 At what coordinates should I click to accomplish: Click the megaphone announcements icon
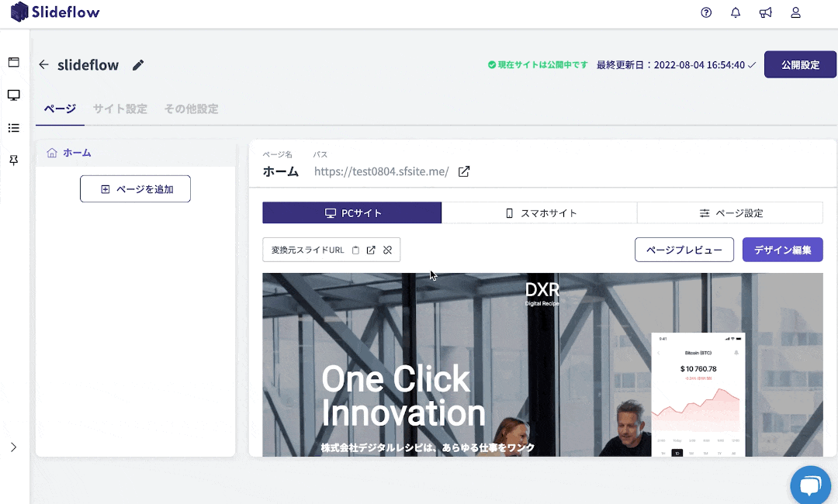765,12
